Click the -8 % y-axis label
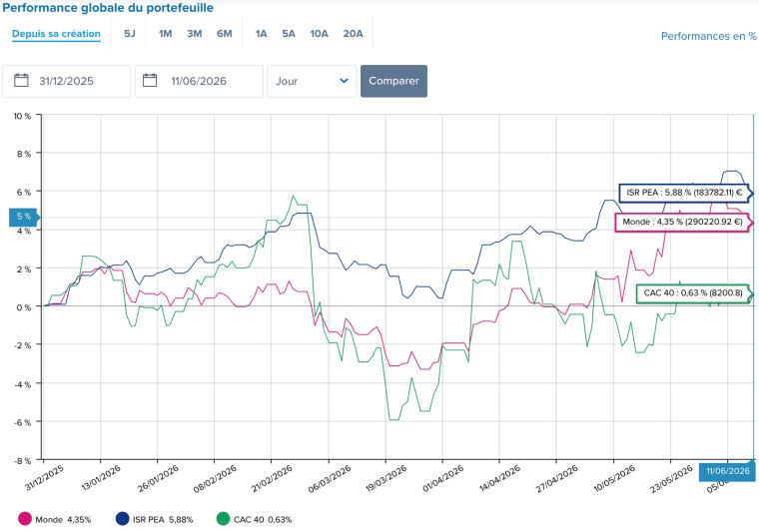 click(22, 460)
